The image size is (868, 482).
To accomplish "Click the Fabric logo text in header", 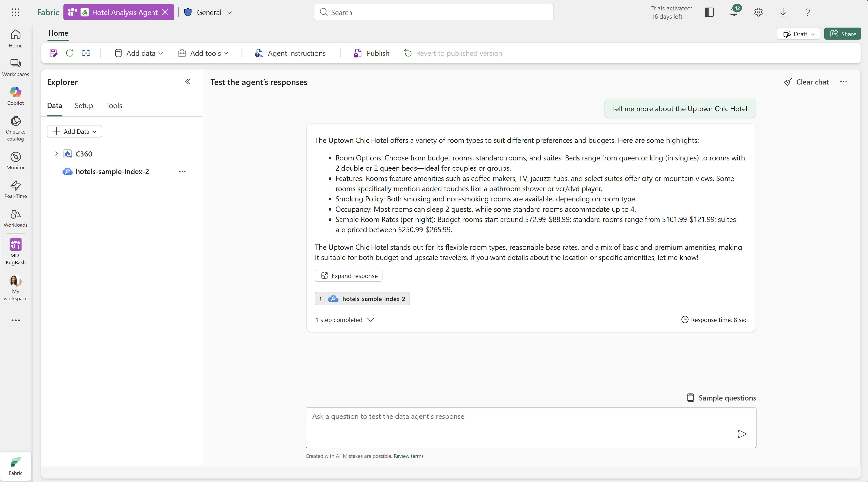I will pyautogui.click(x=48, y=12).
